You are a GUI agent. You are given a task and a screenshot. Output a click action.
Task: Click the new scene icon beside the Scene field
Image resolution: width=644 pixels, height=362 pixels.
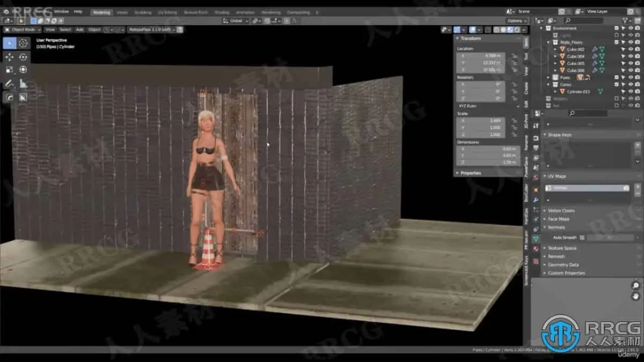[561, 11]
